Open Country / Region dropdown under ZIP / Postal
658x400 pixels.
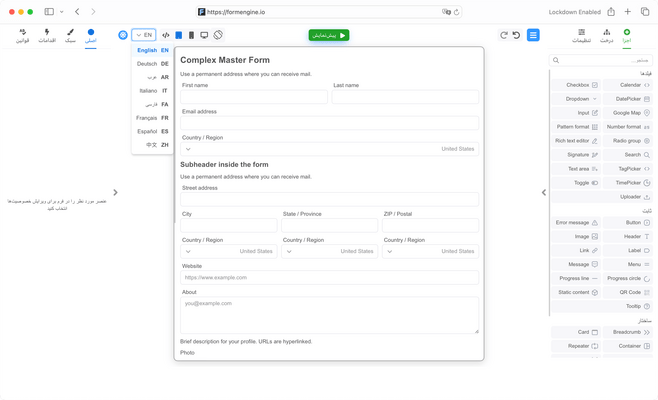coord(430,251)
